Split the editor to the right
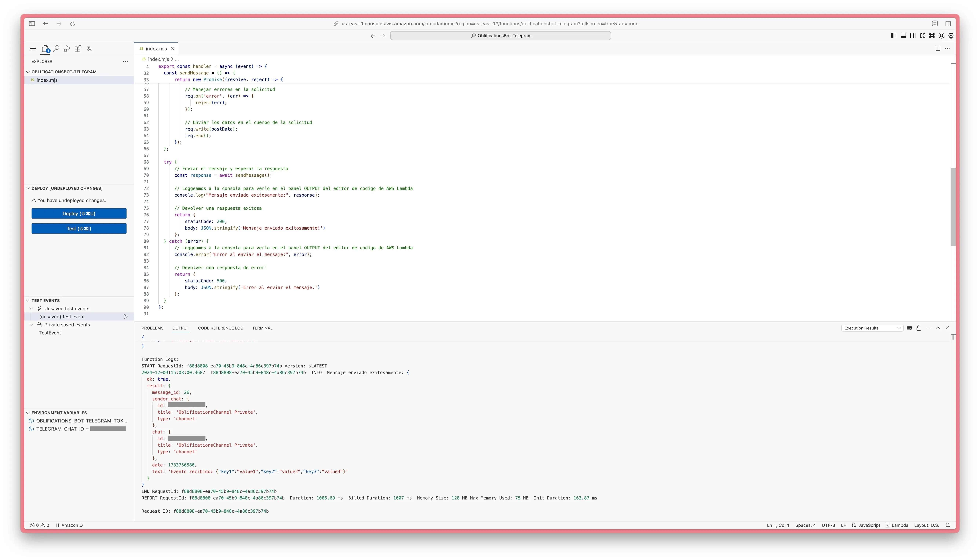This screenshot has width=980, height=560. pyautogui.click(x=938, y=48)
